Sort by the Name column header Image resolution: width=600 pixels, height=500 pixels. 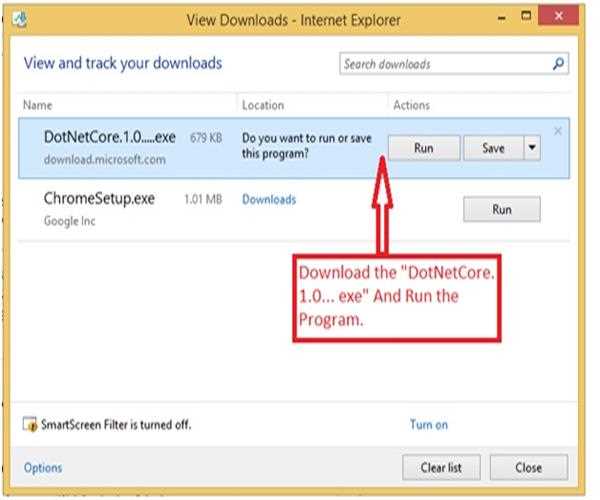pos(37,105)
